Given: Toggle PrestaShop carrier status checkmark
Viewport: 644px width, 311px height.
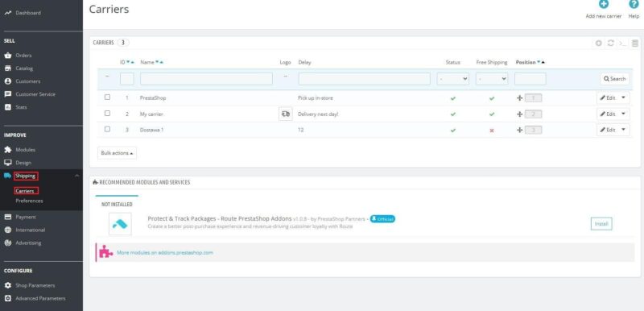Looking at the screenshot, I should click(x=453, y=98).
